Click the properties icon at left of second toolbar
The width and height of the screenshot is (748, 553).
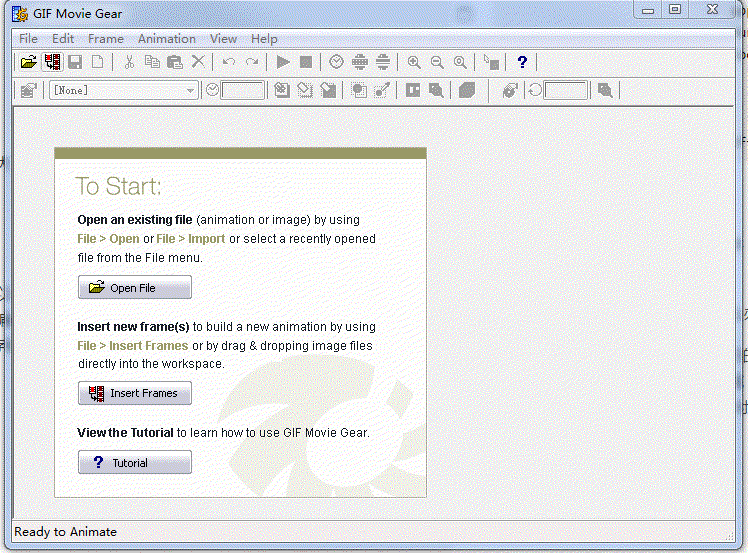[x=29, y=90]
